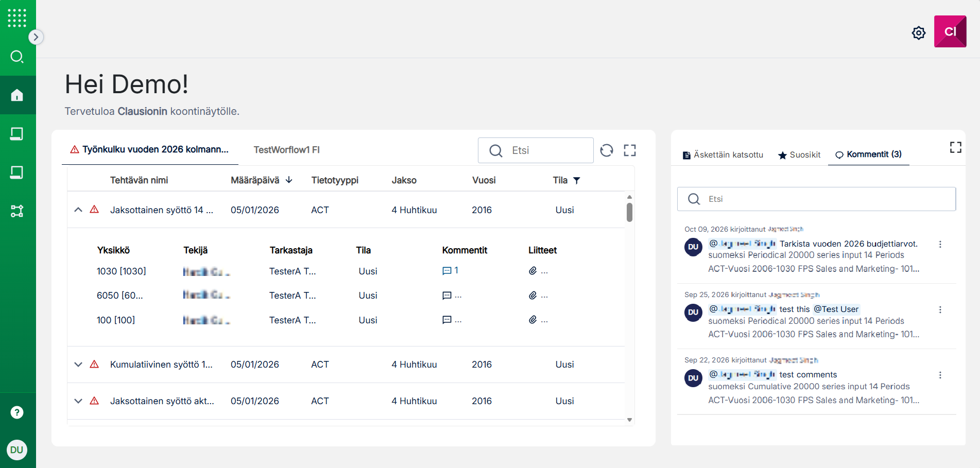Open the 'test comments' comment entry
The image size is (980, 468).
point(808,375)
